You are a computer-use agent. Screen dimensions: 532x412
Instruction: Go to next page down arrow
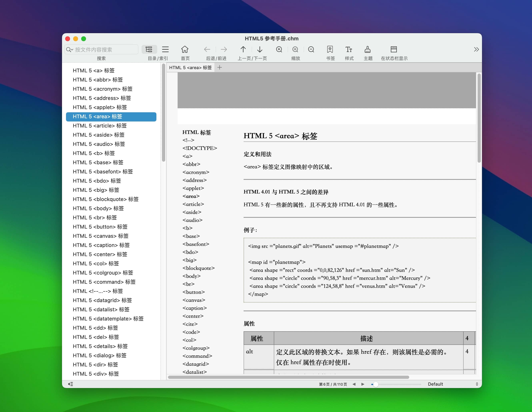pos(260,49)
